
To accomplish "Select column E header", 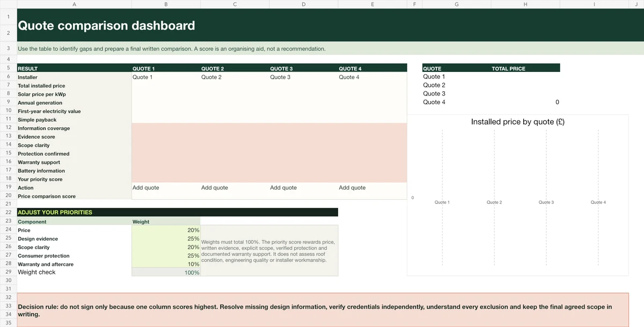I will 372,4.
